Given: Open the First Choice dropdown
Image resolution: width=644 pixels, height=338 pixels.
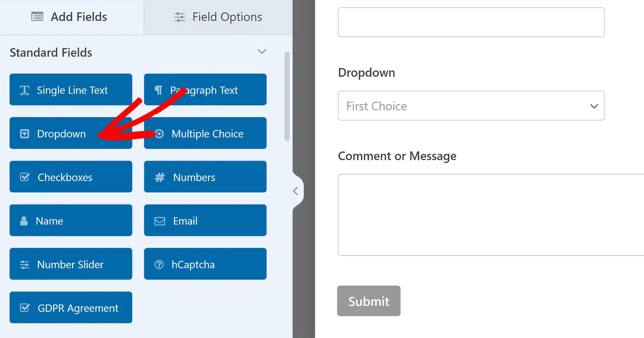Looking at the screenshot, I should (471, 106).
